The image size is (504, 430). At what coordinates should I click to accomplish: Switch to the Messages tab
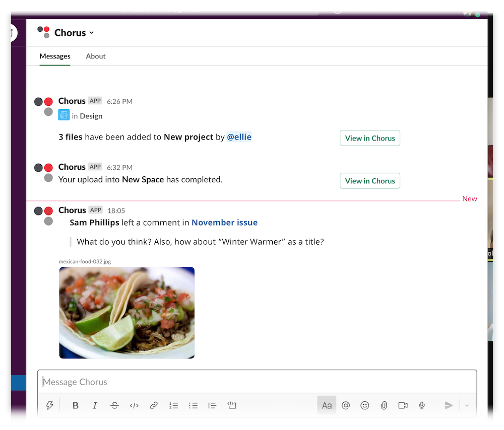click(x=55, y=56)
